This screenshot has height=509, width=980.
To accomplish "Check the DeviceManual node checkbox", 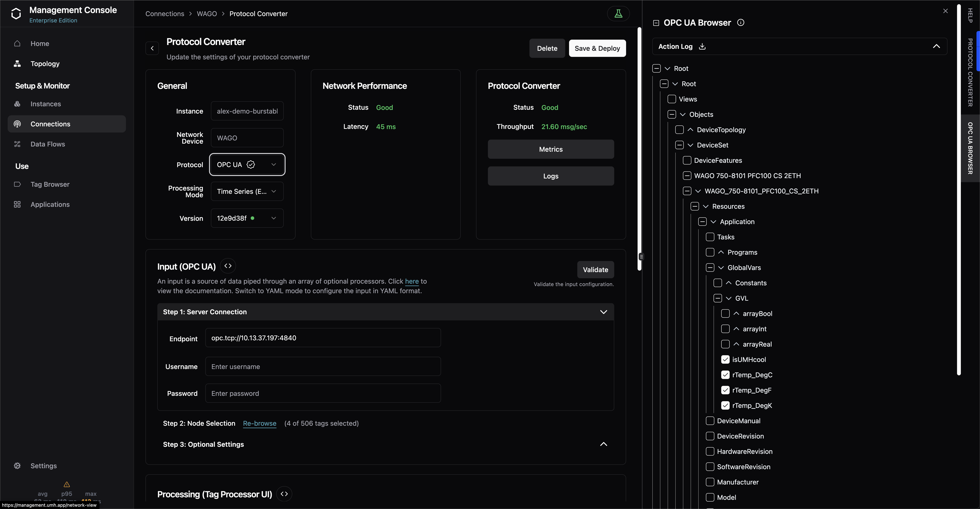I will click(710, 421).
